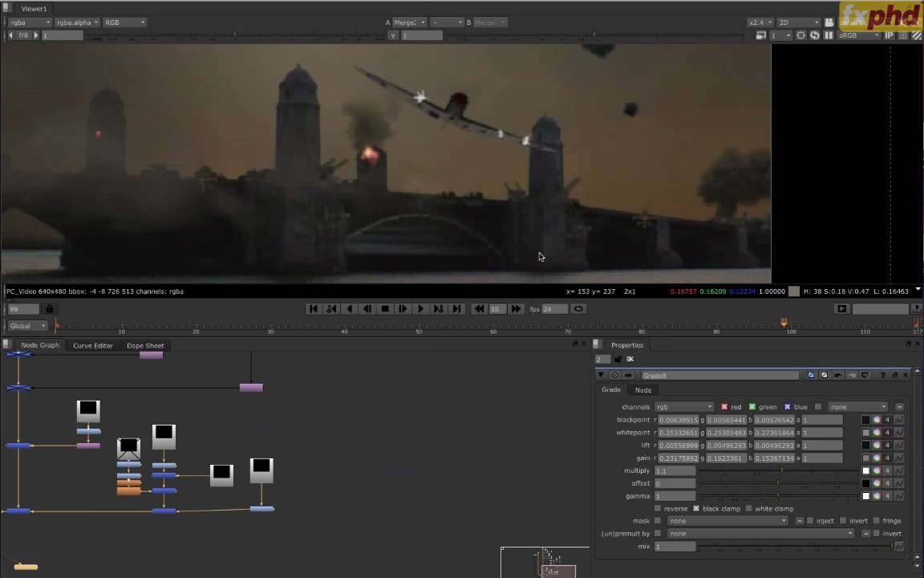Collapse the Grade8 properties panel
The width and height of the screenshot is (924, 578).
coord(601,375)
